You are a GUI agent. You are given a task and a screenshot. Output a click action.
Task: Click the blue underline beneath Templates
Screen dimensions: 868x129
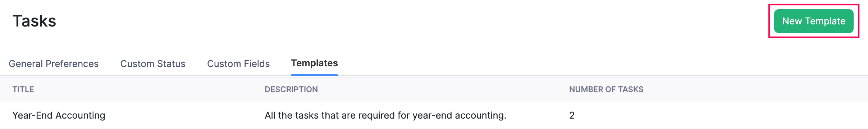point(314,75)
